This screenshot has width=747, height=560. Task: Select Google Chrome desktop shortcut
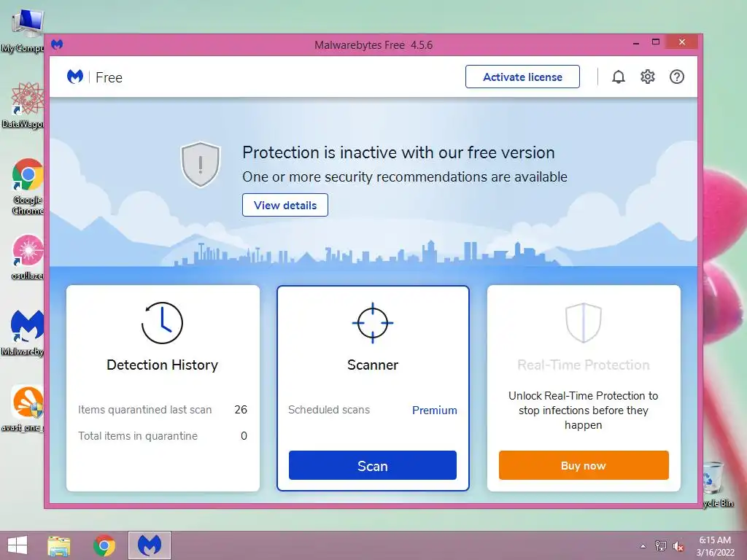tap(28, 187)
